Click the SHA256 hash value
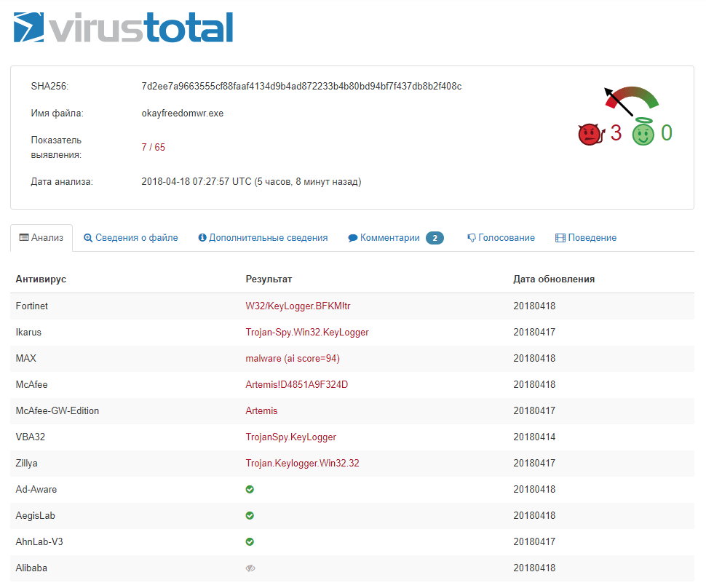Viewport: 706px width, 588px height. [x=301, y=87]
